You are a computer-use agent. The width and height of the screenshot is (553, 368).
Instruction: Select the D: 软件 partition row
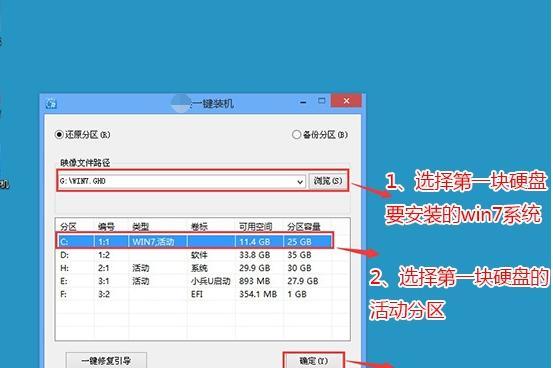coord(195,255)
